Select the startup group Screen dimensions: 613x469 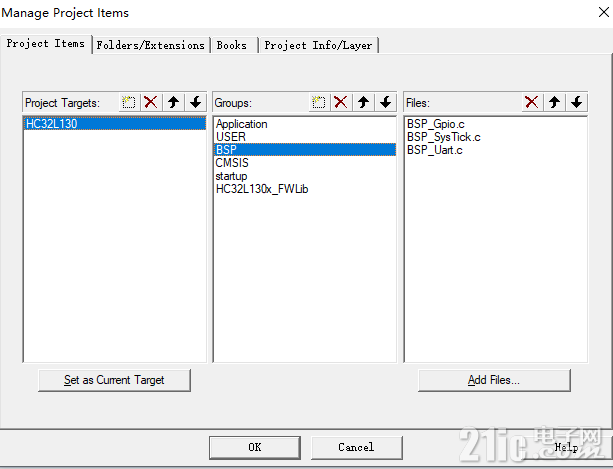tap(305, 176)
